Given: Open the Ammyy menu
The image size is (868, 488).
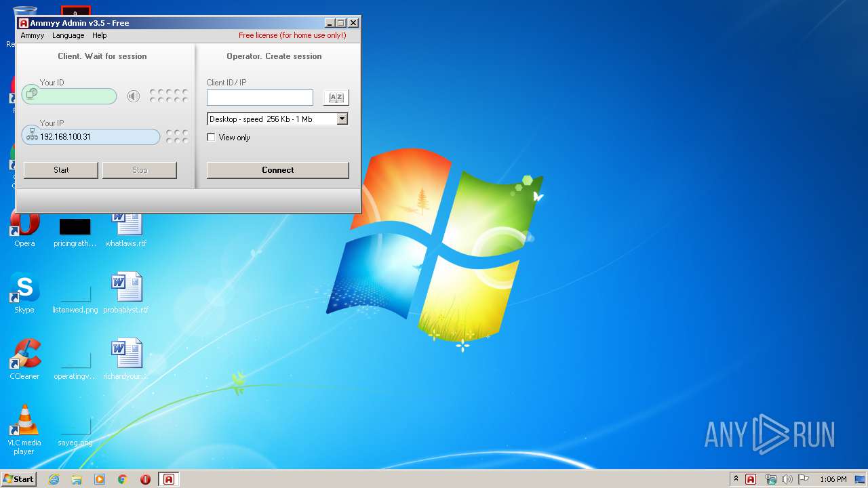Looking at the screenshot, I should [x=33, y=35].
